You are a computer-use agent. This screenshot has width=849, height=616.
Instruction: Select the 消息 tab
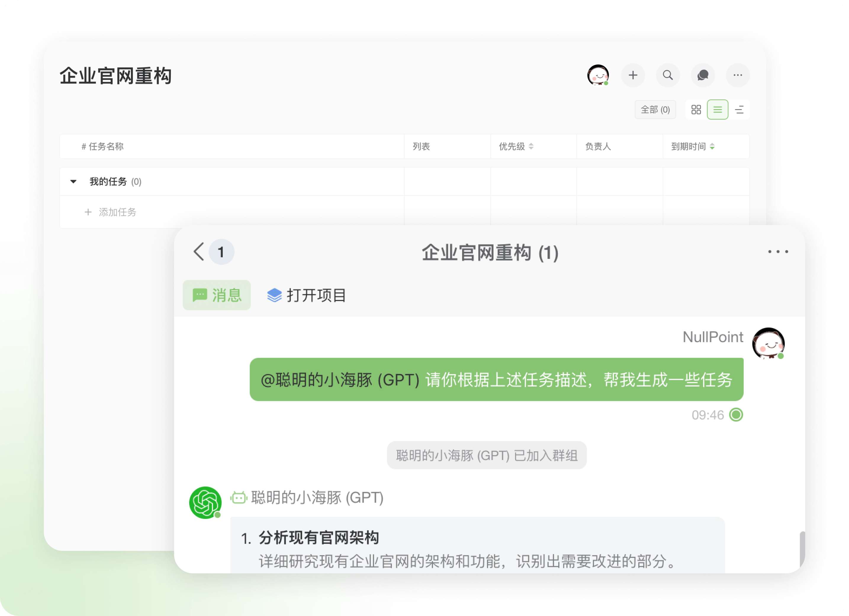217,295
